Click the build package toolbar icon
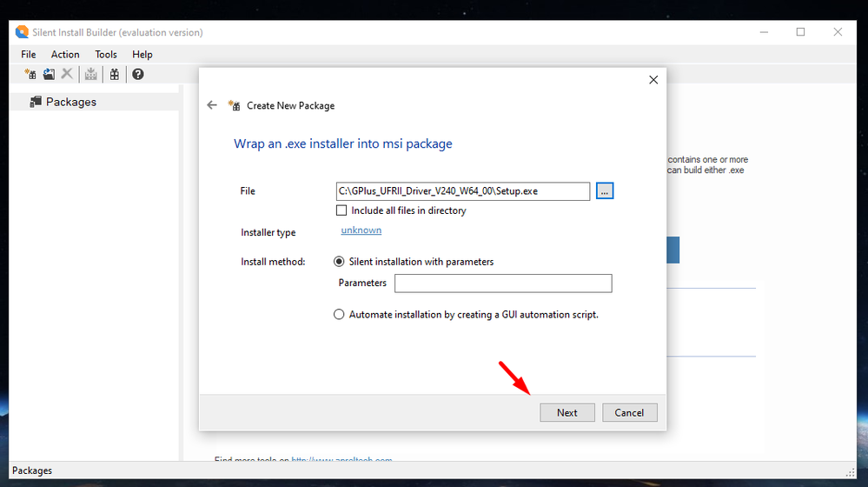 pos(90,74)
